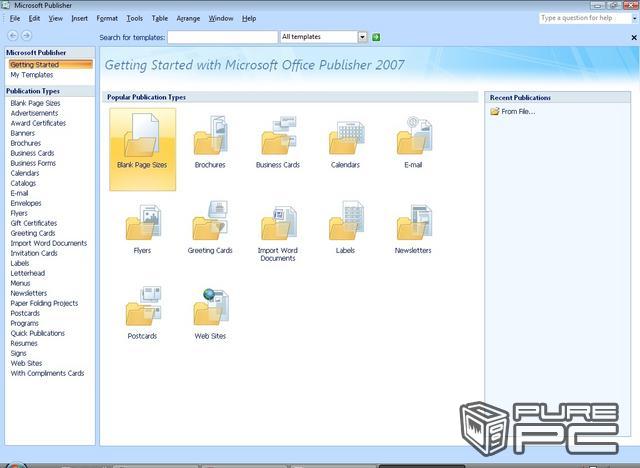Open the Arrange menu
640x468 pixels.
[188, 18]
